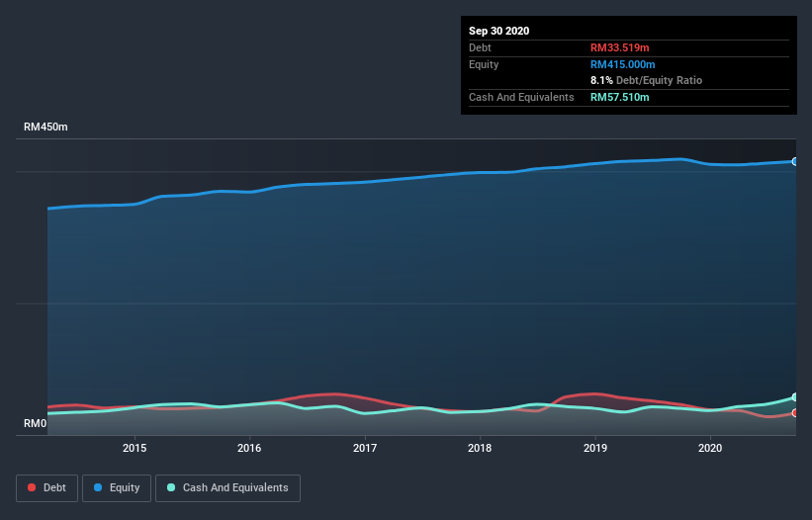Click the RM57.510m cash value

coord(619,97)
